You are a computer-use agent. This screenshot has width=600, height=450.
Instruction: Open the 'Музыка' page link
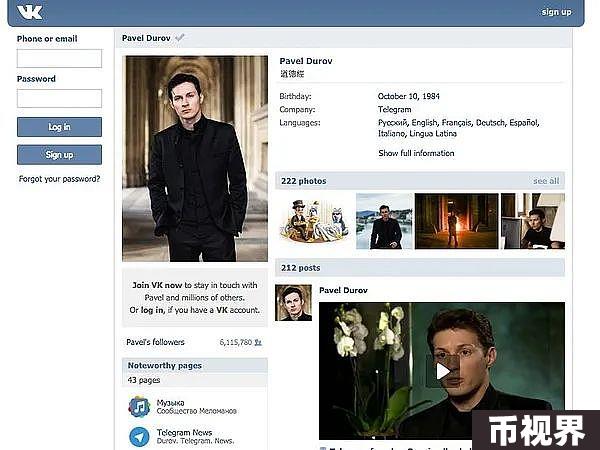coord(170,403)
